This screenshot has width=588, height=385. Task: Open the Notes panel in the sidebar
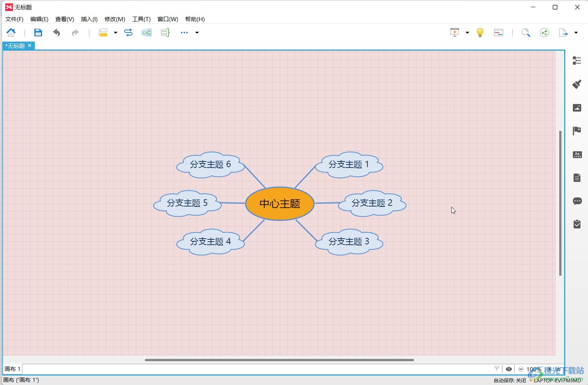point(577,178)
